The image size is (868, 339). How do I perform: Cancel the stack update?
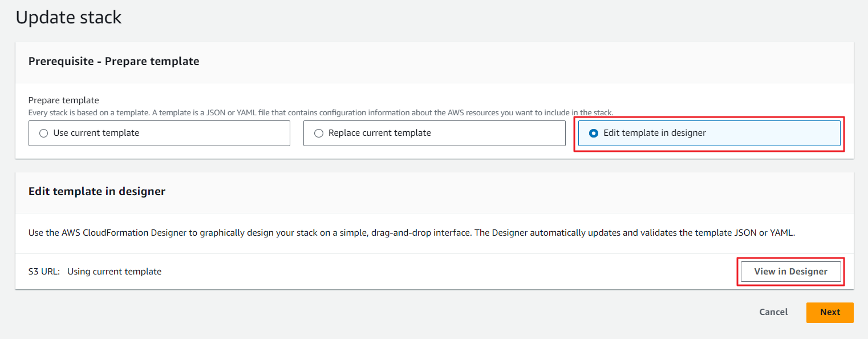[773, 312]
